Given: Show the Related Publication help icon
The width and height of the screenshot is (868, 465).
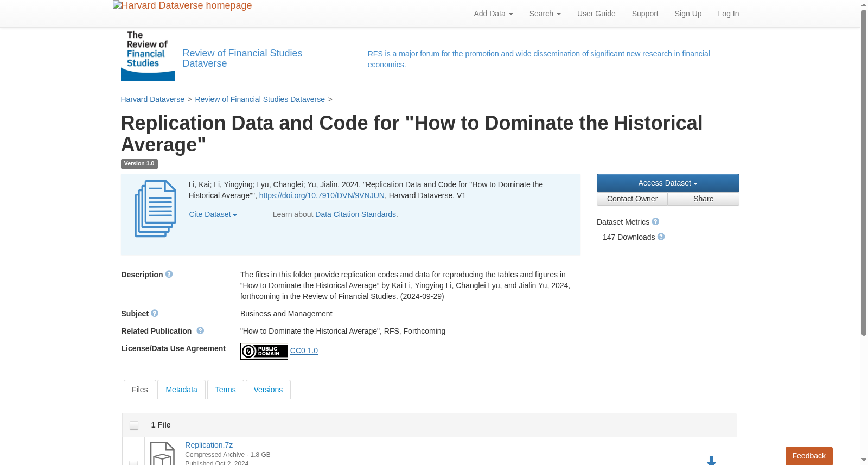Looking at the screenshot, I should point(200,330).
